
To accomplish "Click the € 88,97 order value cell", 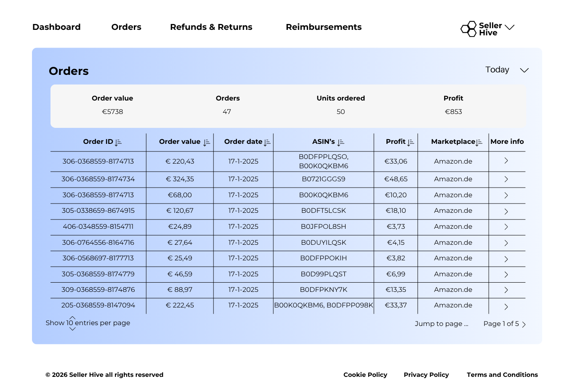I will coord(180,290).
